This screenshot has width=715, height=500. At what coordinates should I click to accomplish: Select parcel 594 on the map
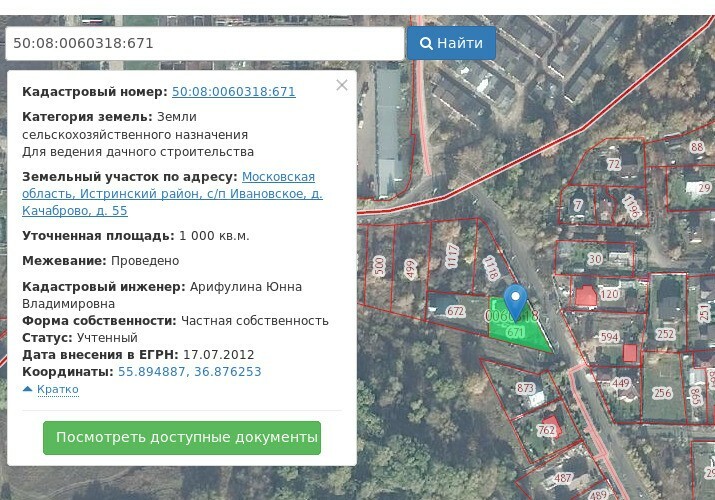(x=608, y=337)
